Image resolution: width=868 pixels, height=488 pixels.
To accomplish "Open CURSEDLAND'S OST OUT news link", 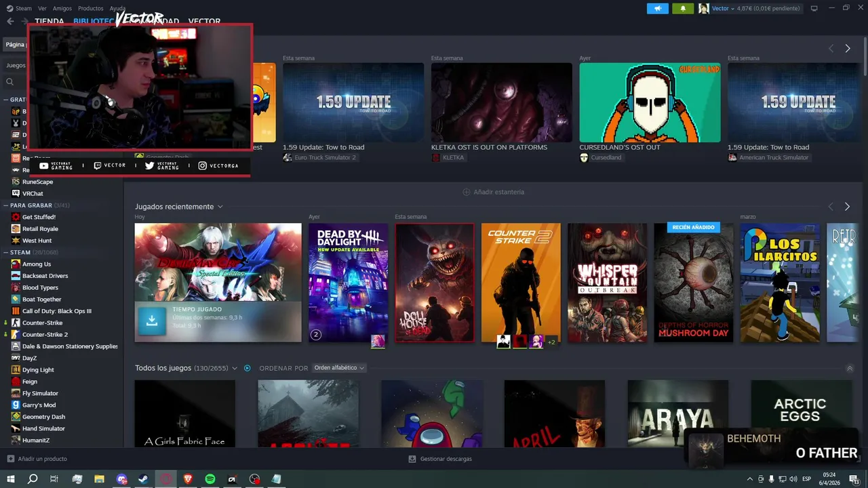I will 620,147.
